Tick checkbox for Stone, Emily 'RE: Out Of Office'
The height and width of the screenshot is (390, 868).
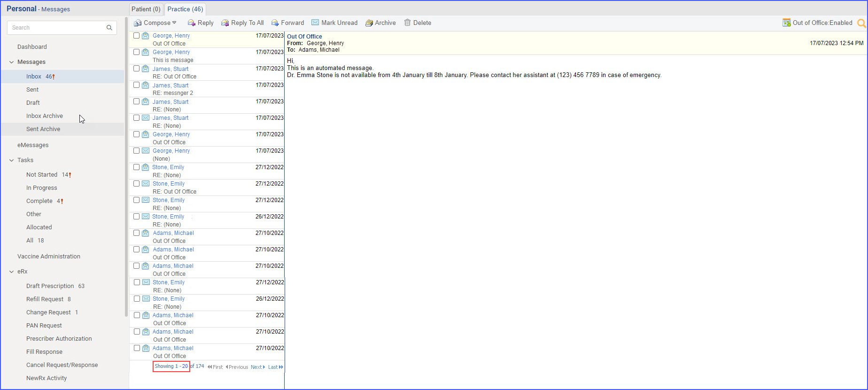point(136,184)
